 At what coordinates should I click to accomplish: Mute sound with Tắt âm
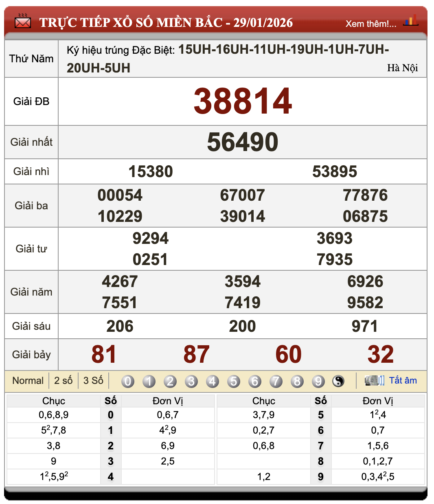point(403,381)
